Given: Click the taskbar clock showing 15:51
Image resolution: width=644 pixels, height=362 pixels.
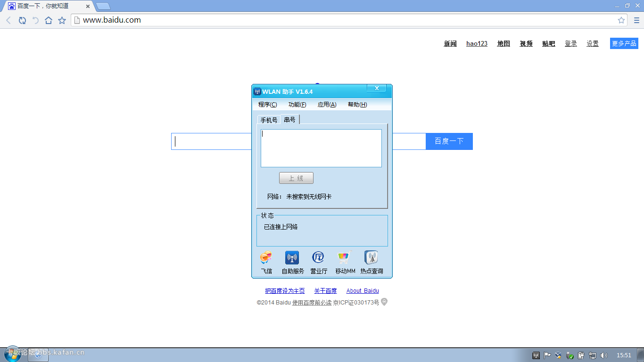Looking at the screenshot, I should tap(624, 355).
